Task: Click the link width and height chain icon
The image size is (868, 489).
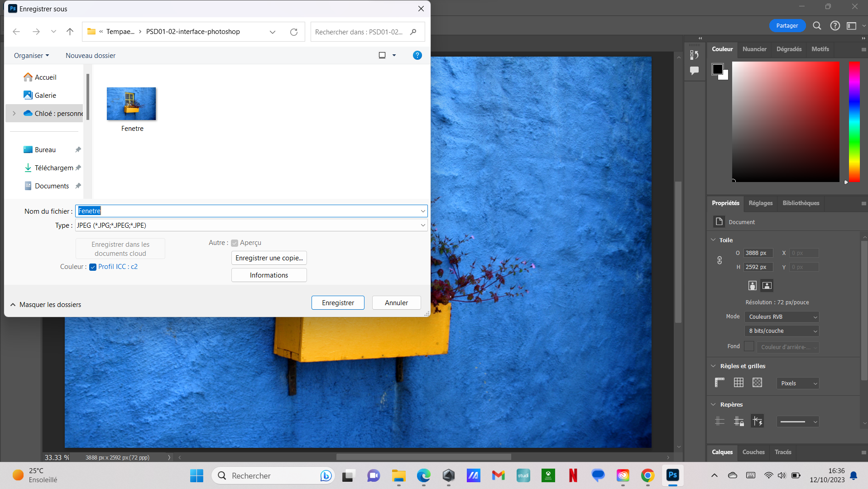Action: [719, 260]
